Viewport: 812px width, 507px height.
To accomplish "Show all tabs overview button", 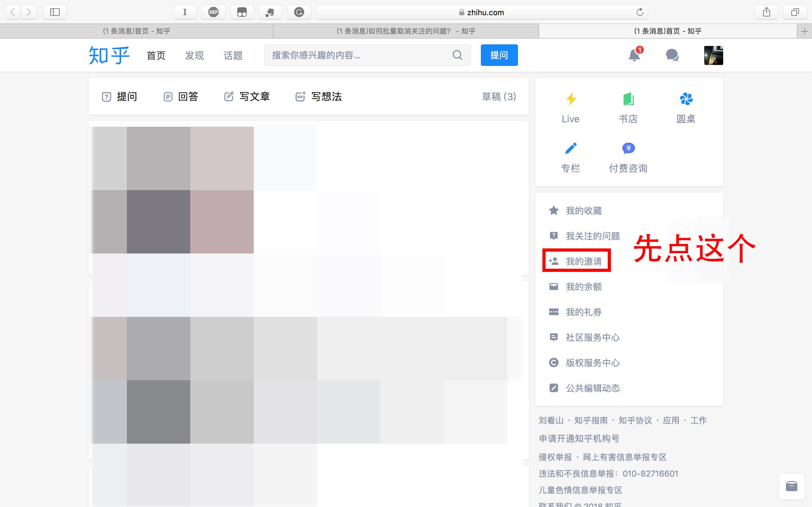I will [795, 12].
